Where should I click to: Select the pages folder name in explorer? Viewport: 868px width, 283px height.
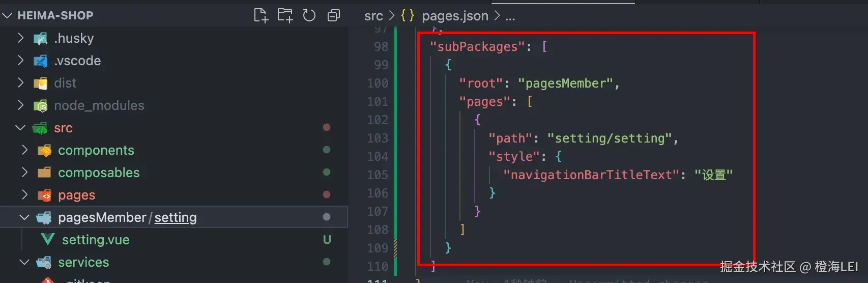[x=77, y=195]
